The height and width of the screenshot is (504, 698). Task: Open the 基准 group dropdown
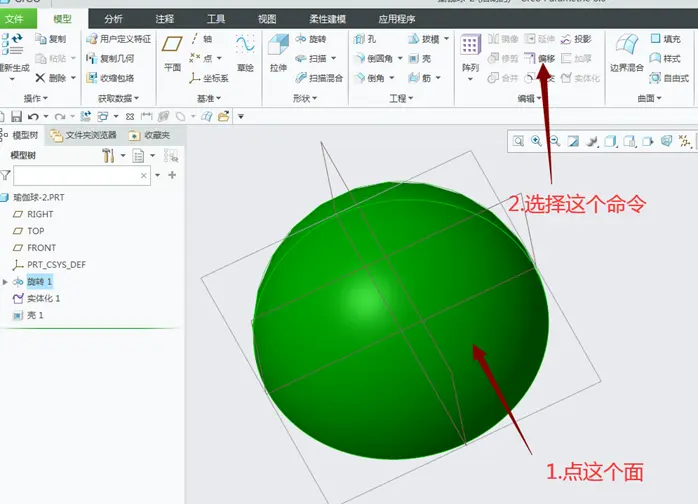(x=209, y=98)
